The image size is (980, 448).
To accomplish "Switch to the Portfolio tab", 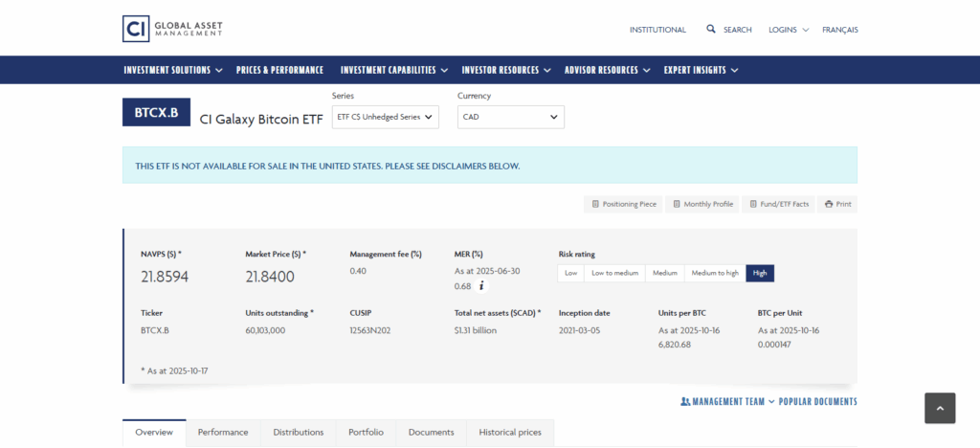I will pos(367,433).
